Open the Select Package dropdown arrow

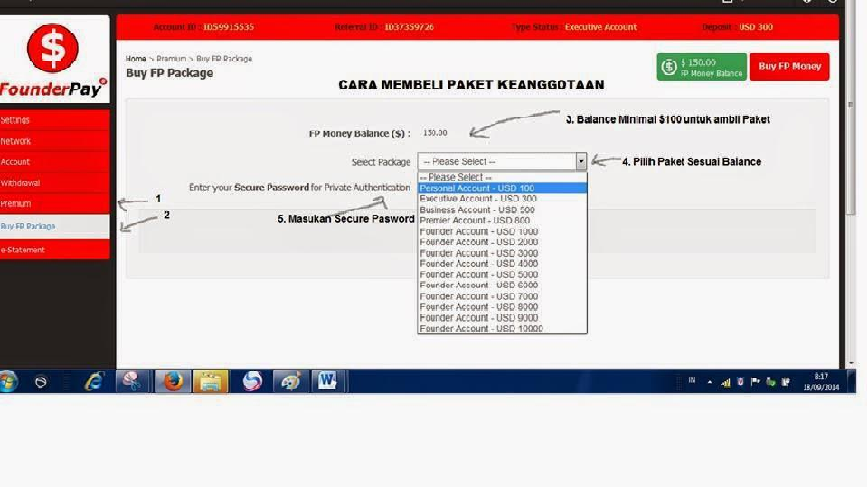click(x=580, y=162)
